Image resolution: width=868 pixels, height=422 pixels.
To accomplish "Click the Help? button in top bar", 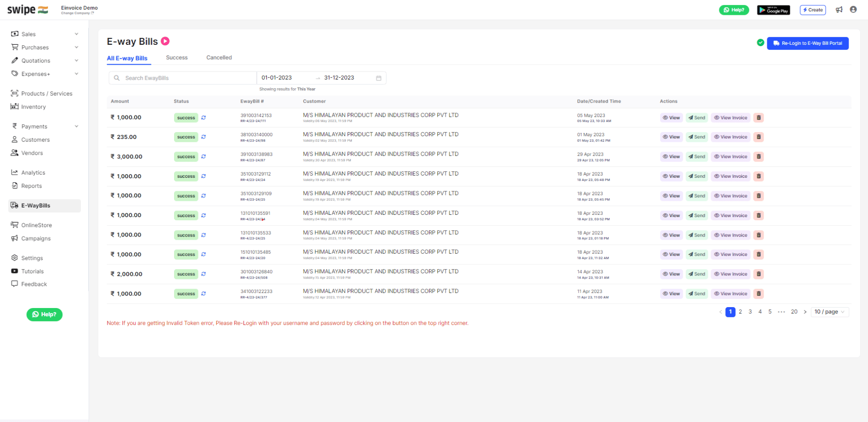I will pos(734,10).
